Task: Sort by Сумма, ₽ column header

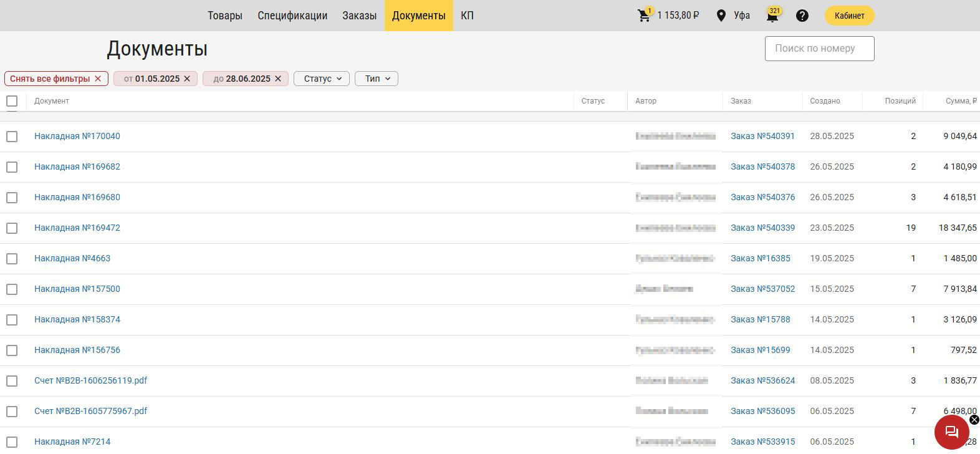Action: pos(960,101)
